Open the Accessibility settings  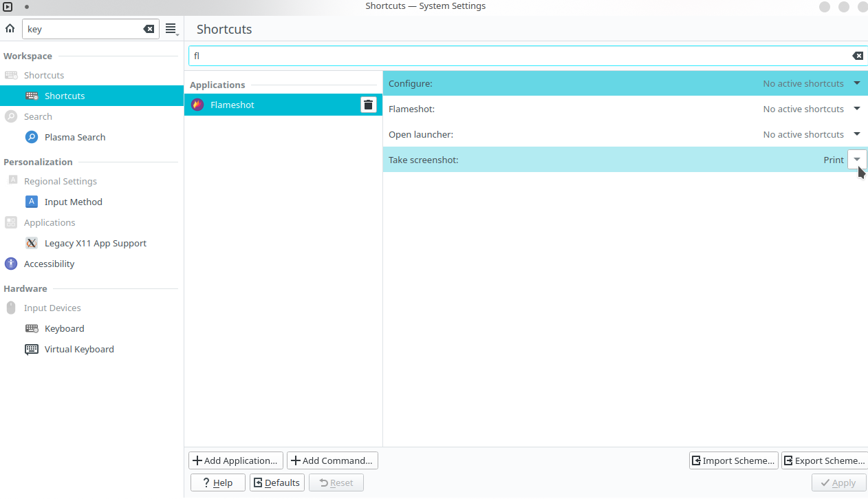(x=49, y=264)
